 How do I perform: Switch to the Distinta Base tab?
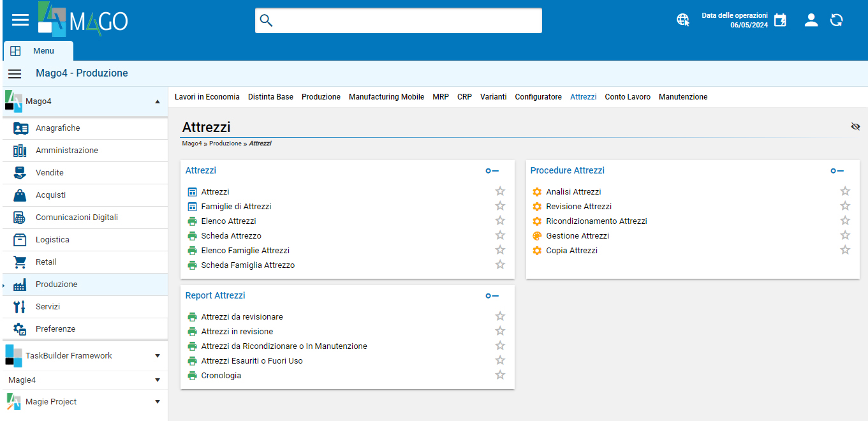point(270,97)
